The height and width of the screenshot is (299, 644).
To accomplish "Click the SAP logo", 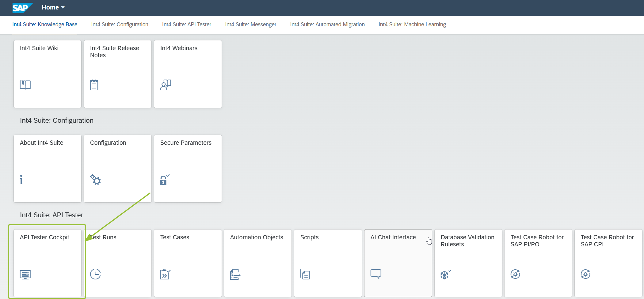I will [x=22, y=8].
